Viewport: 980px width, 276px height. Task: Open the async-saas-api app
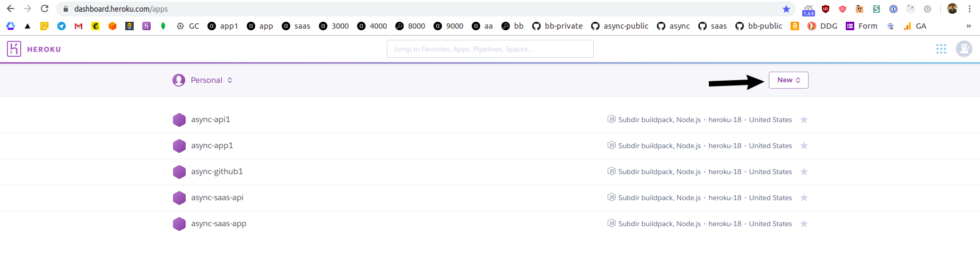218,197
